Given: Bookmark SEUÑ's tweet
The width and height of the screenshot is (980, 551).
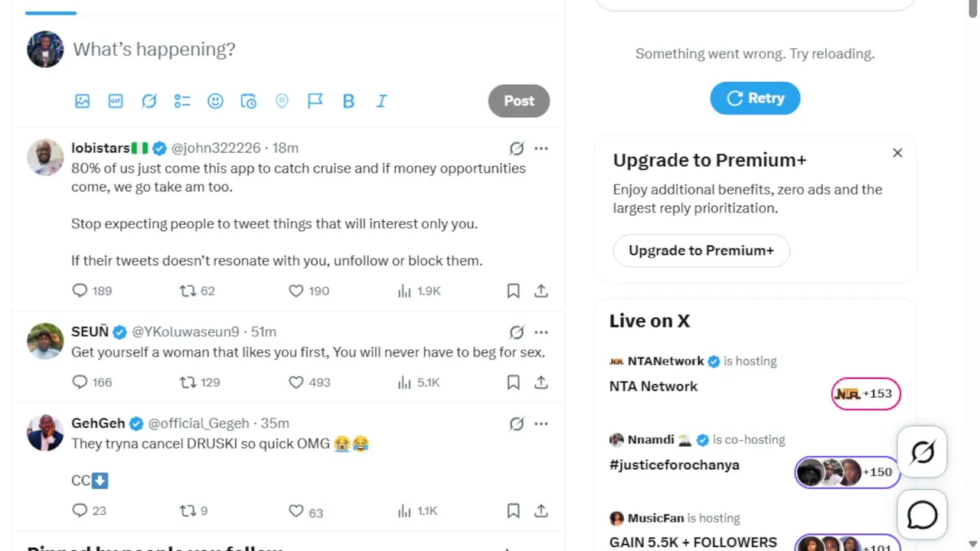Looking at the screenshot, I should (513, 382).
